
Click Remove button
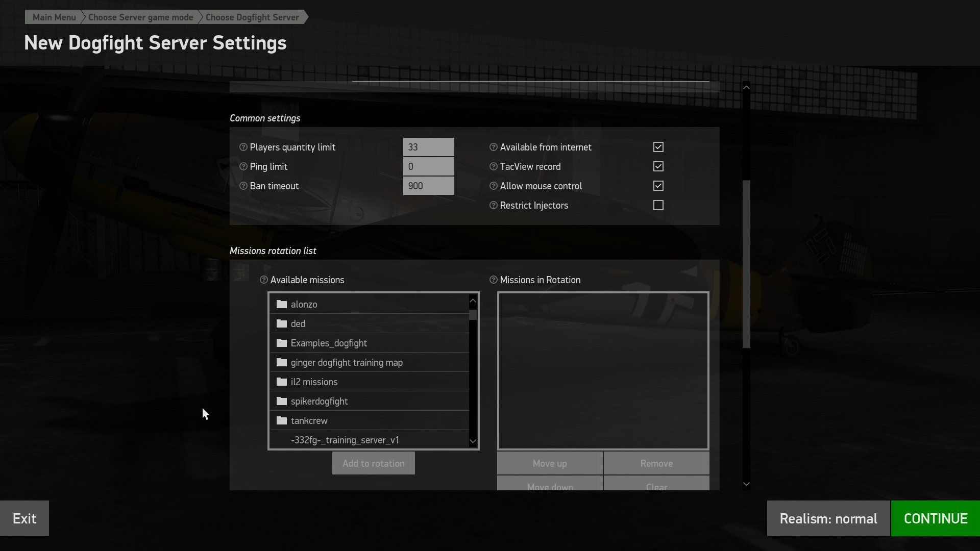click(x=656, y=463)
